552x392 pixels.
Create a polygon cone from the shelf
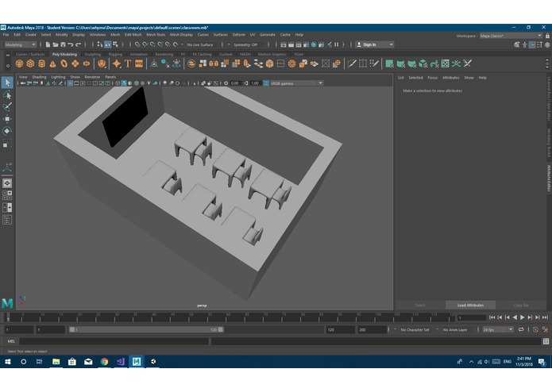[52, 63]
